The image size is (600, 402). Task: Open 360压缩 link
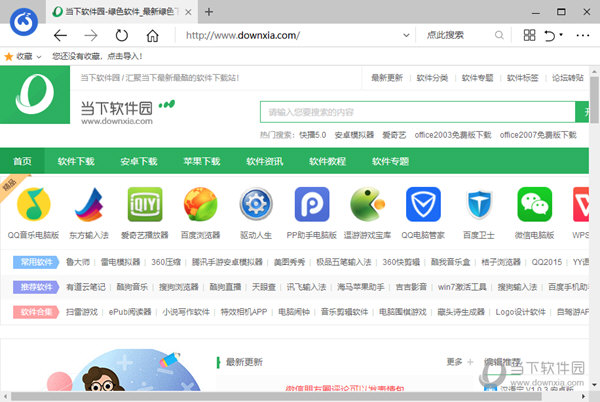(x=166, y=262)
